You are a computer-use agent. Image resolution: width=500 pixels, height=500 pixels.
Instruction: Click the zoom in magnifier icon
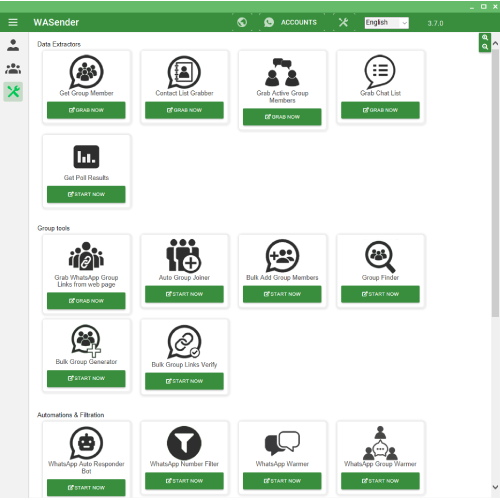485,38
